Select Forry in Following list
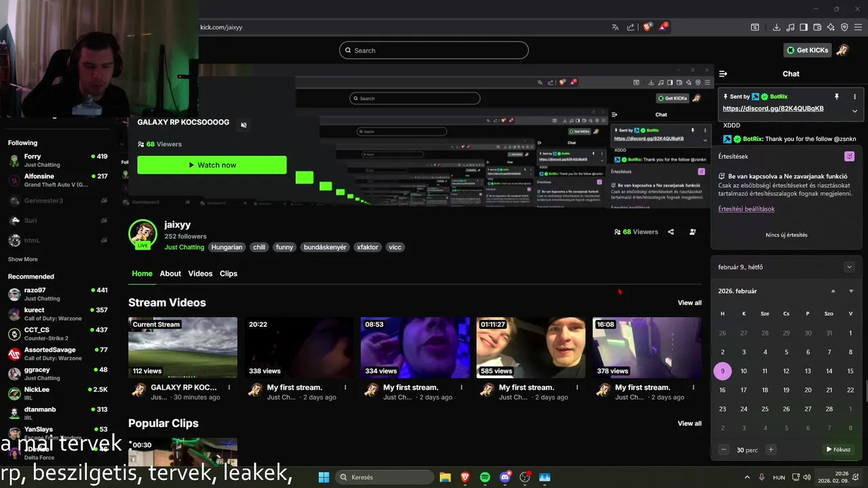 [58, 160]
